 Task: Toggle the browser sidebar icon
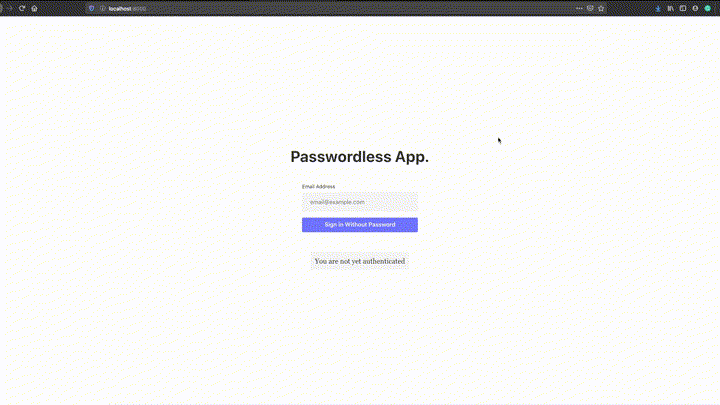click(683, 8)
